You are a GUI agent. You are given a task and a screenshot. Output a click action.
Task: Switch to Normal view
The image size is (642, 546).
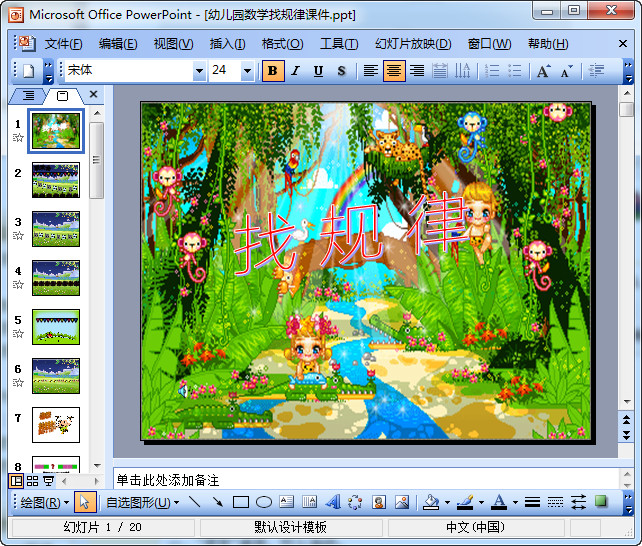pos(16,481)
